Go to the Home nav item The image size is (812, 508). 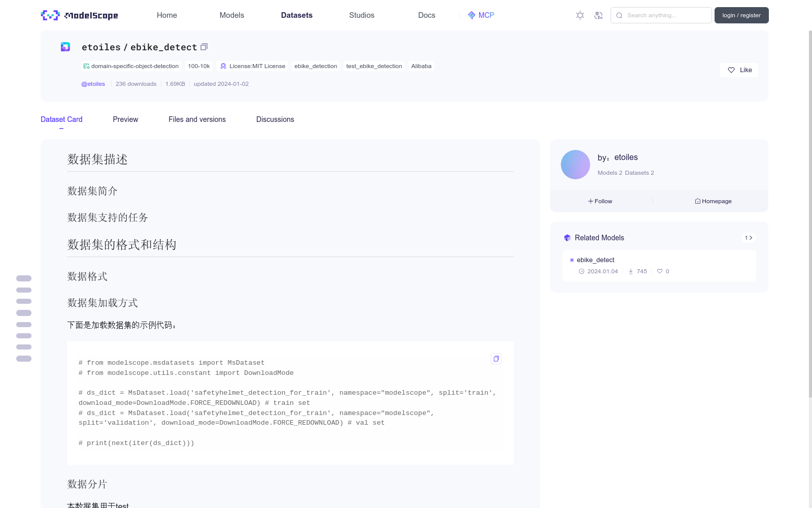(x=167, y=15)
